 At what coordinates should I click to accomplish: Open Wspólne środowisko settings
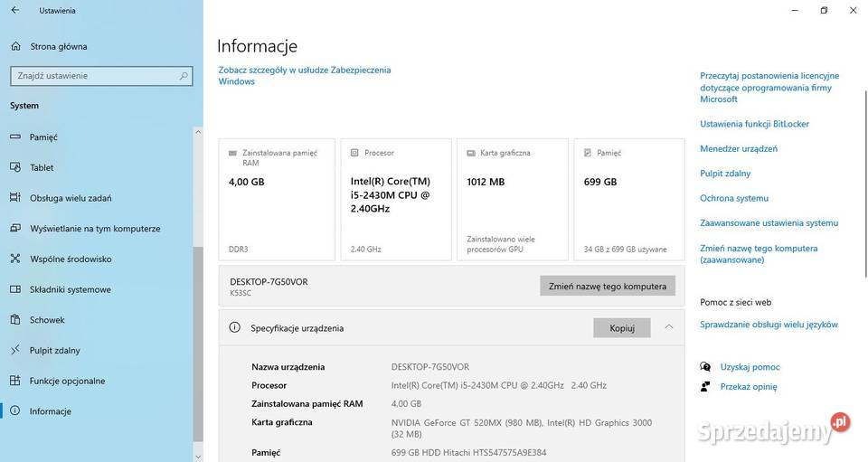tap(71, 259)
